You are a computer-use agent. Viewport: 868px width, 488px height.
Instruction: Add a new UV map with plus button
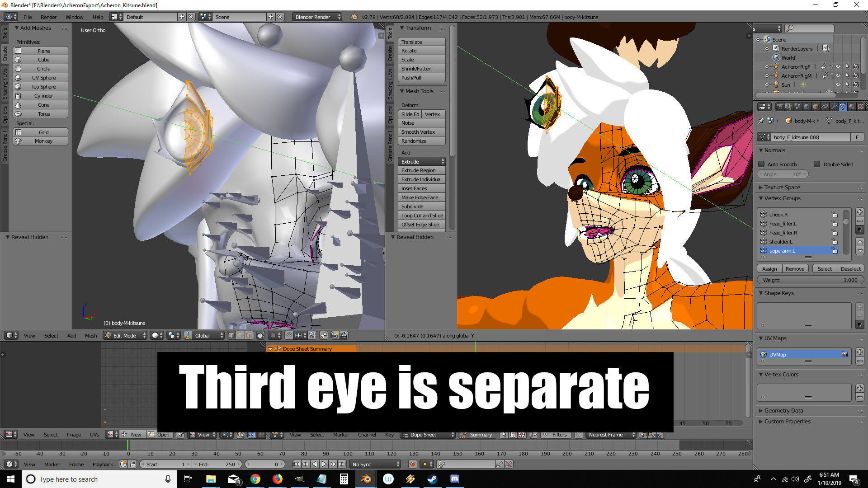pyautogui.click(x=860, y=352)
